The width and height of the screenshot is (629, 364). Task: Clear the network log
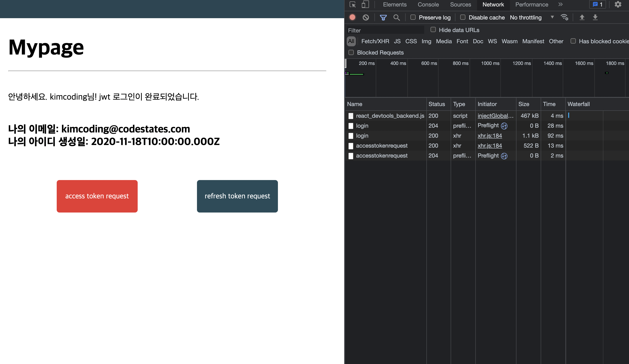pyautogui.click(x=366, y=17)
